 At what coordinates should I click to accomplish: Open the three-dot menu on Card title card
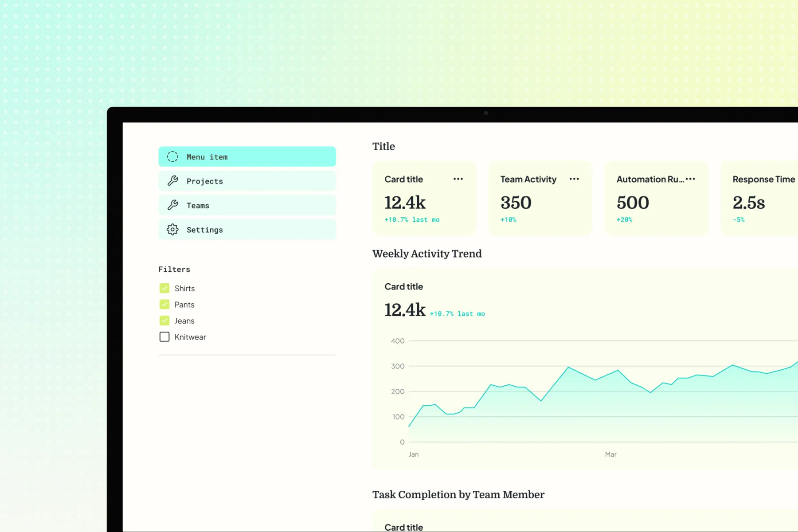click(458, 179)
